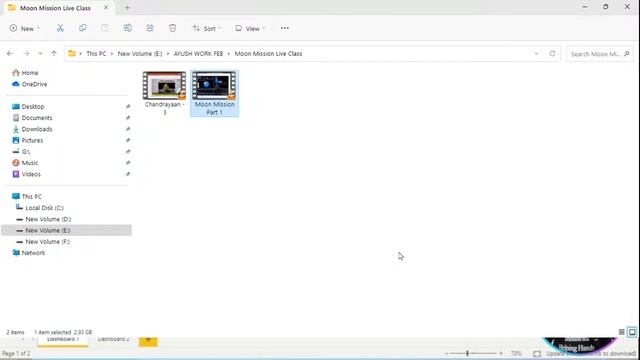Click AYUSH WORK FEB in the breadcrumb

click(x=198, y=53)
